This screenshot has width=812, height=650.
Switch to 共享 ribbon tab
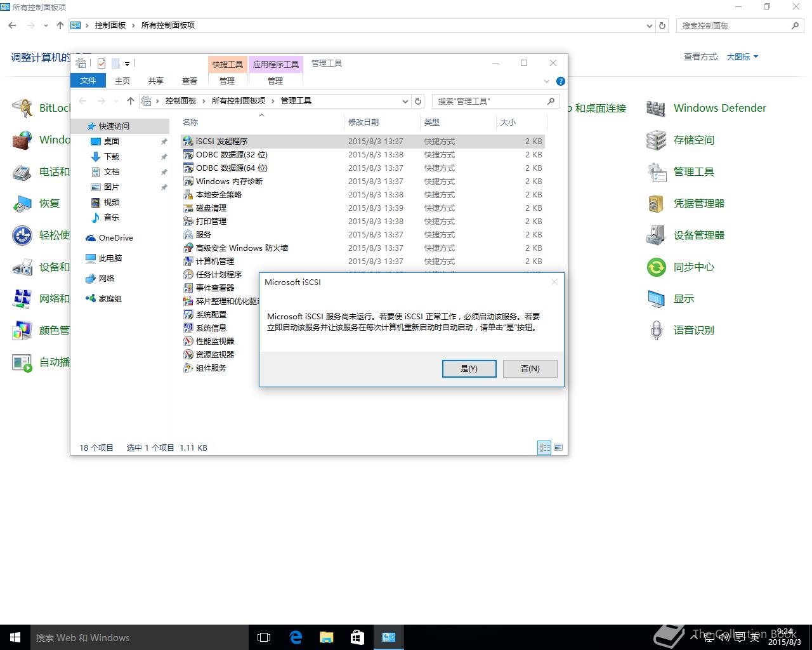[x=156, y=81]
